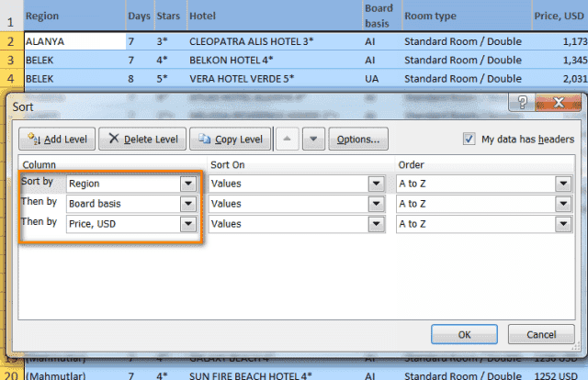The height and width of the screenshot is (380, 588).
Task: Click the Move Down arrow icon
Action: [x=314, y=140]
